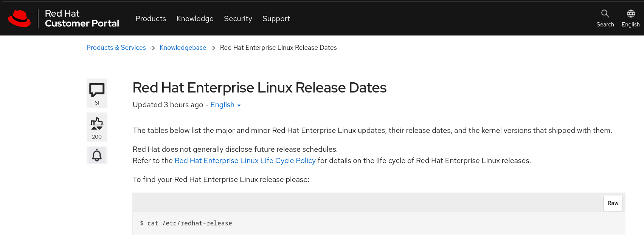Open the Products menu
The image size is (644, 239).
[151, 19]
